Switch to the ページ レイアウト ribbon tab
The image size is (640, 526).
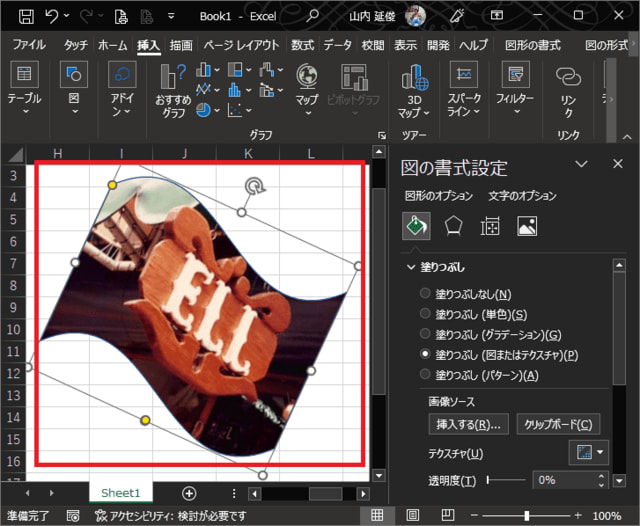tap(241, 45)
